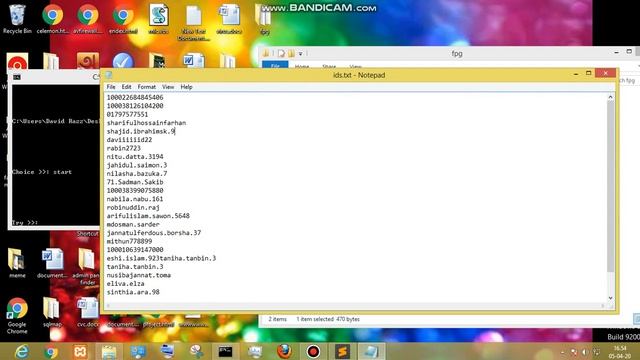
Task: Switch to Notepad in the taskbar
Action: [x=371, y=351]
